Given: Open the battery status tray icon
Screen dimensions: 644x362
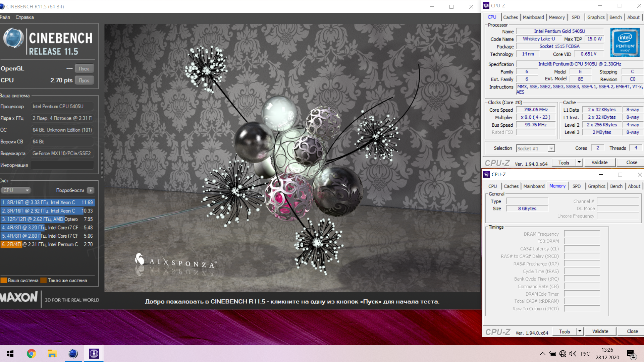Looking at the screenshot, I should pos(552,354).
